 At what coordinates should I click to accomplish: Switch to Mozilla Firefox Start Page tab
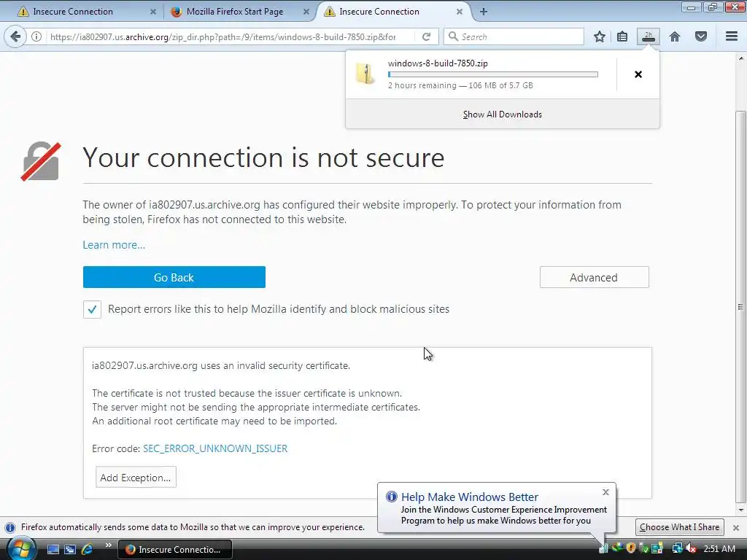tap(239, 12)
